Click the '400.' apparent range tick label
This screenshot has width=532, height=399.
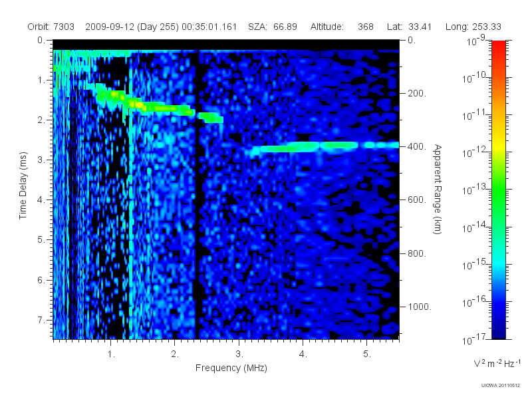417,146
